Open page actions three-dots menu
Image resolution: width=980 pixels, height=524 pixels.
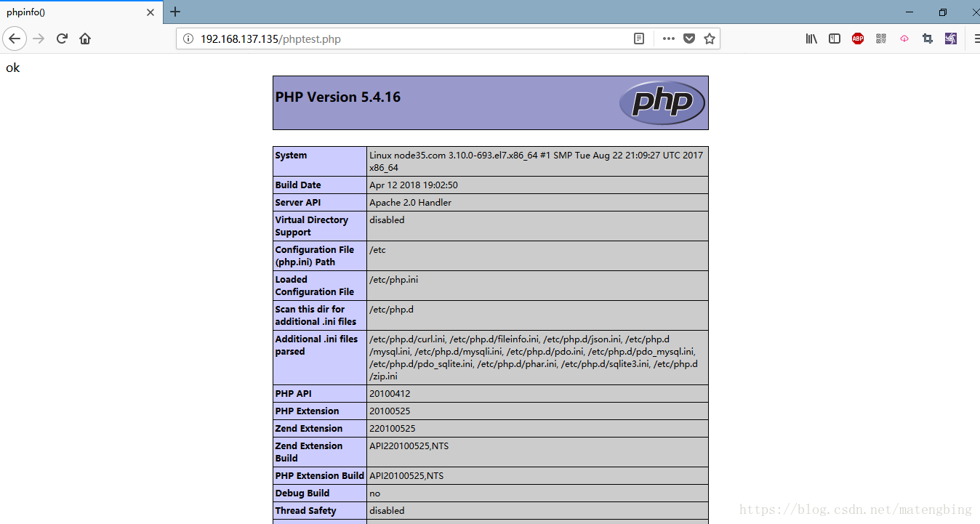pos(669,39)
